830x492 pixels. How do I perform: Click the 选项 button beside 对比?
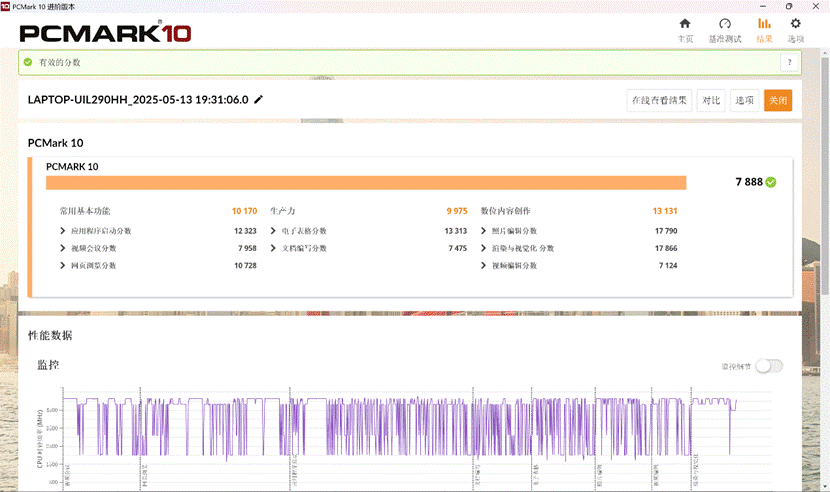pyautogui.click(x=744, y=100)
